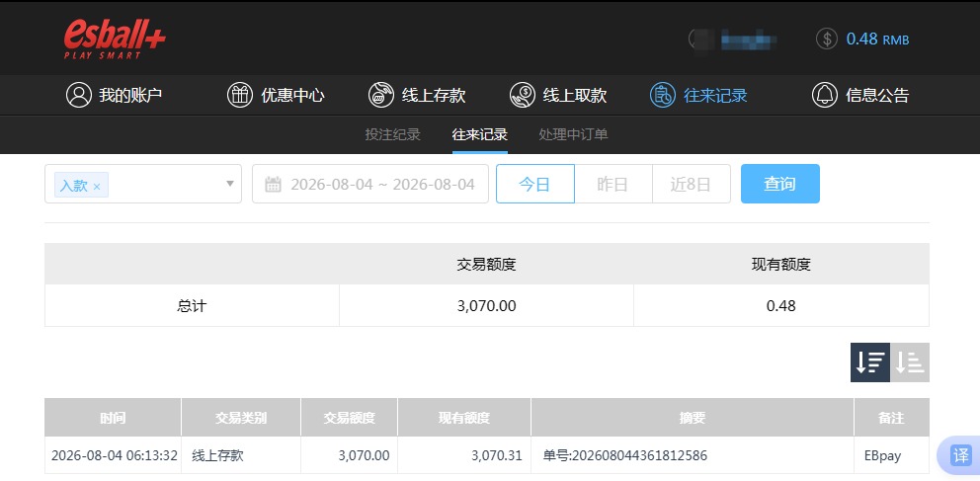Click the 线上取款 withdrawal icon

pyautogui.click(x=523, y=95)
